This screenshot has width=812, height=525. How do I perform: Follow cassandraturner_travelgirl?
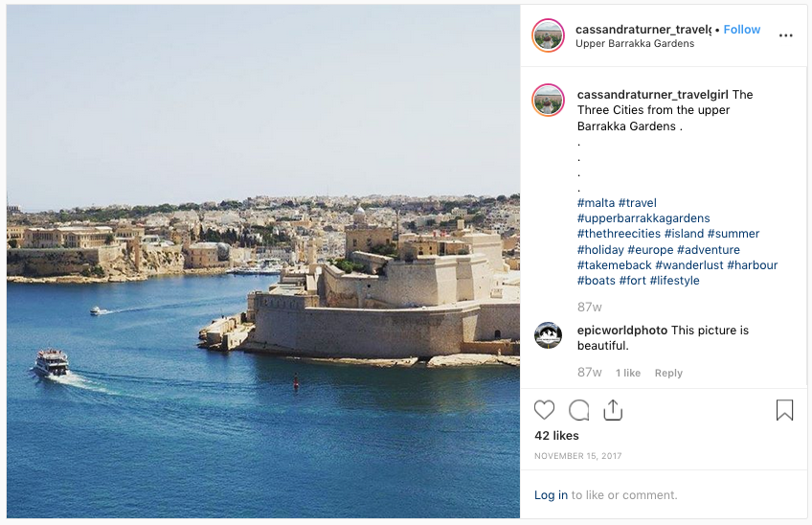pos(741,30)
